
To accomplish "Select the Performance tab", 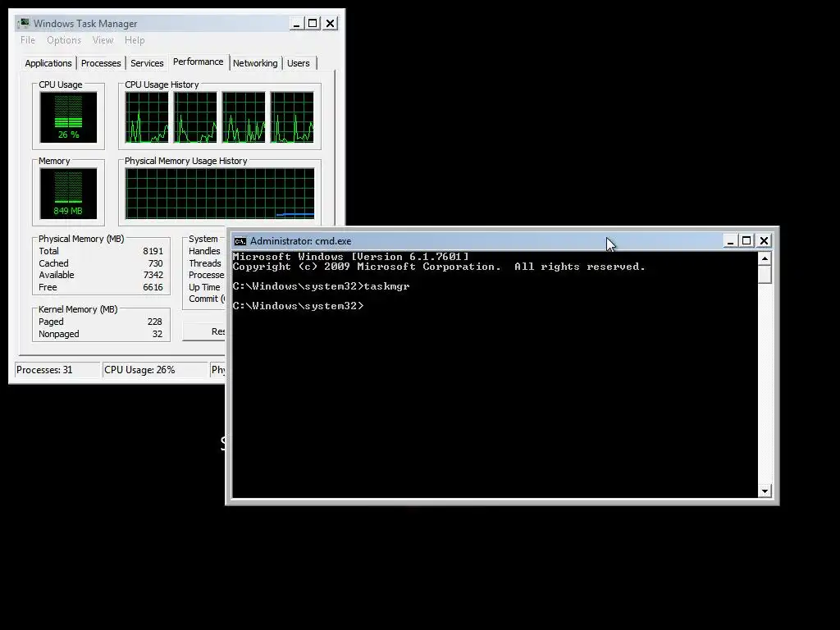I will coord(199,62).
